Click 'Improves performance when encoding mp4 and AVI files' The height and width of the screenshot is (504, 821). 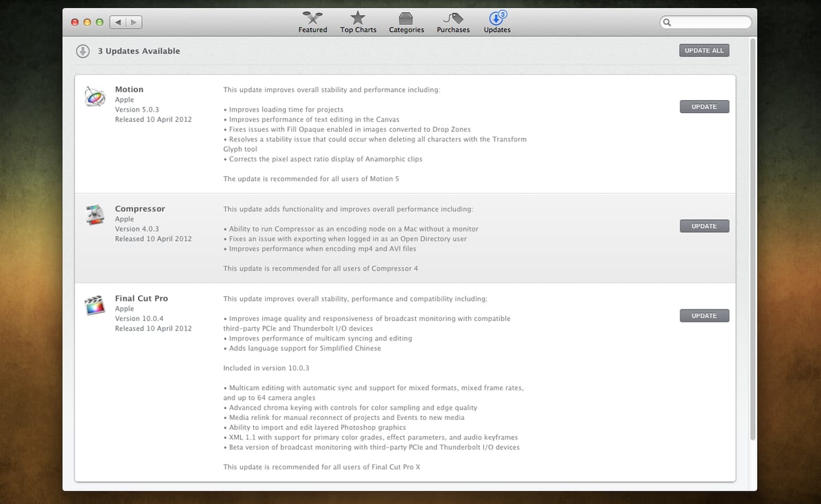pos(320,249)
